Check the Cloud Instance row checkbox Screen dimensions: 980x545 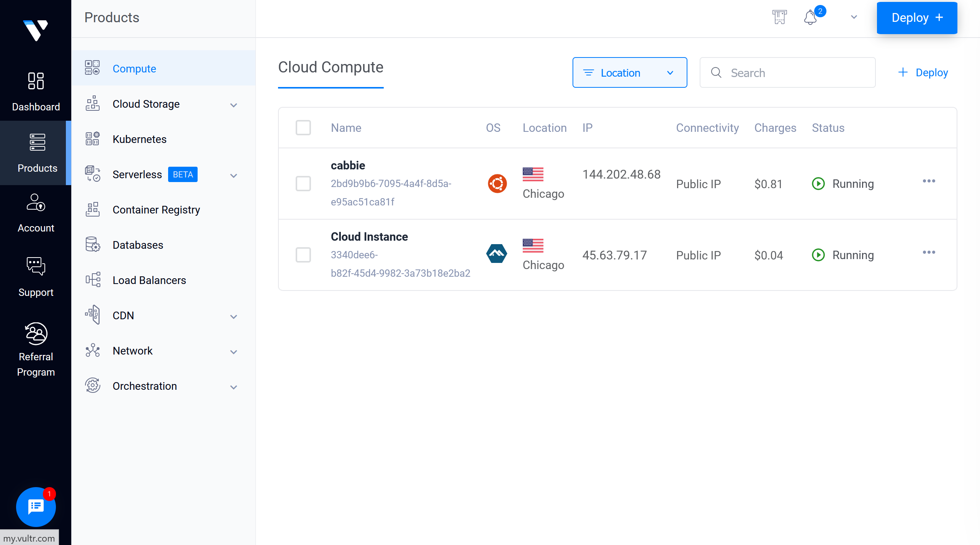(x=303, y=255)
